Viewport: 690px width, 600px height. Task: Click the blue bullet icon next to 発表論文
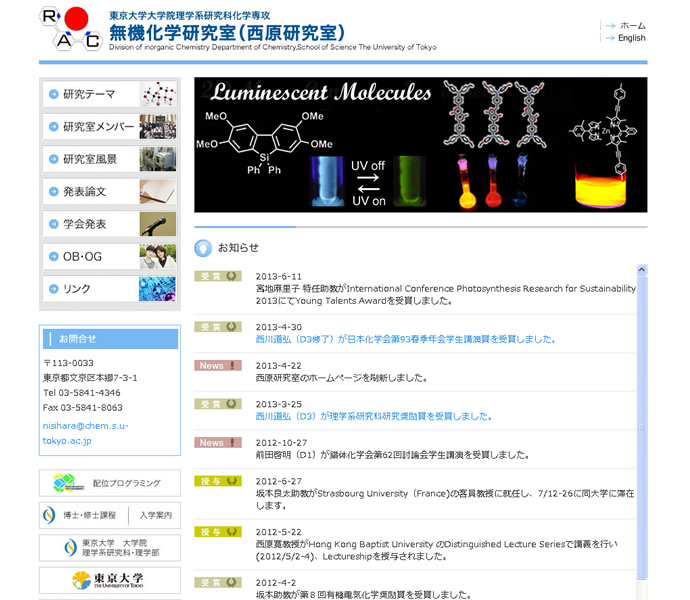(54, 191)
